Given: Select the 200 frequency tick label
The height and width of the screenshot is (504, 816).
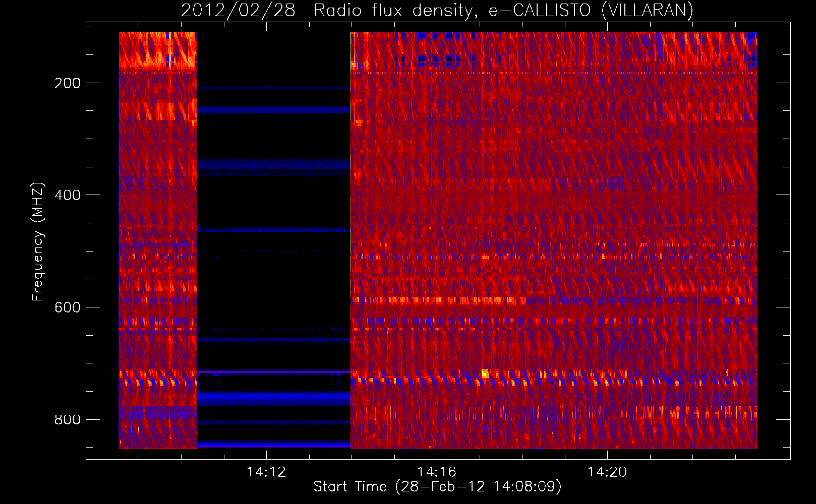Looking at the screenshot, I should pyautogui.click(x=68, y=83).
